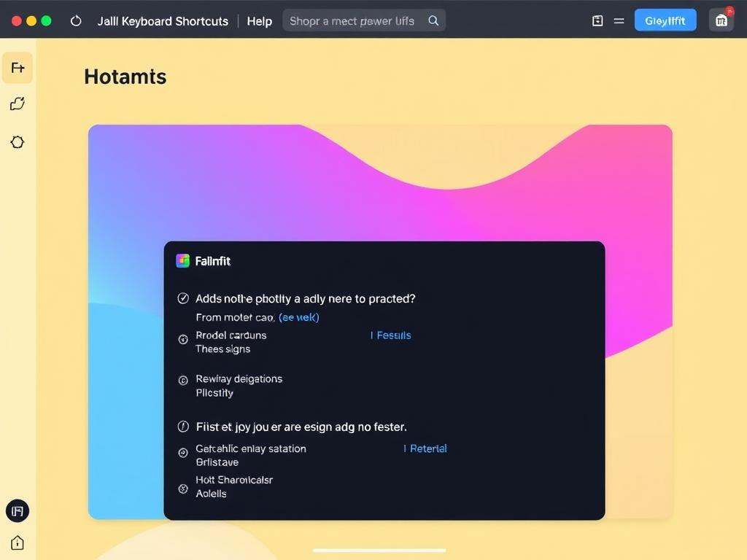Expand the hamburger menu icon in toolbar

(x=619, y=21)
